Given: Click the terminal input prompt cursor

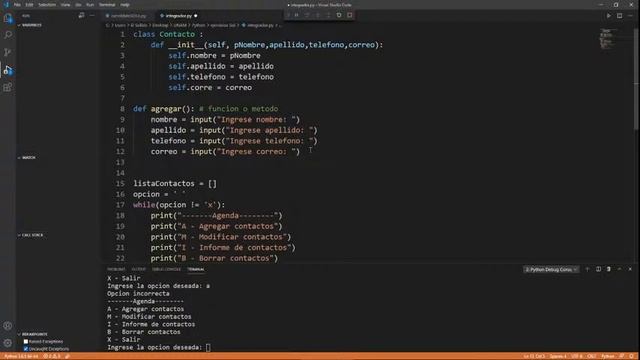Looking at the screenshot, I should 208,347.
